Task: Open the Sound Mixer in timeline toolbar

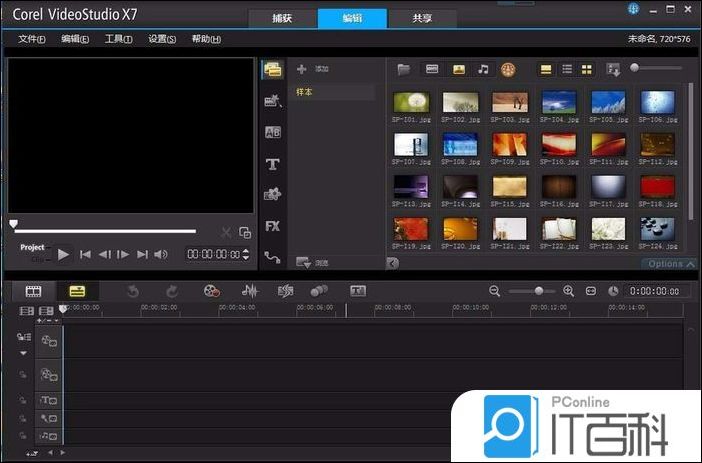Action: tap(250, 291)
